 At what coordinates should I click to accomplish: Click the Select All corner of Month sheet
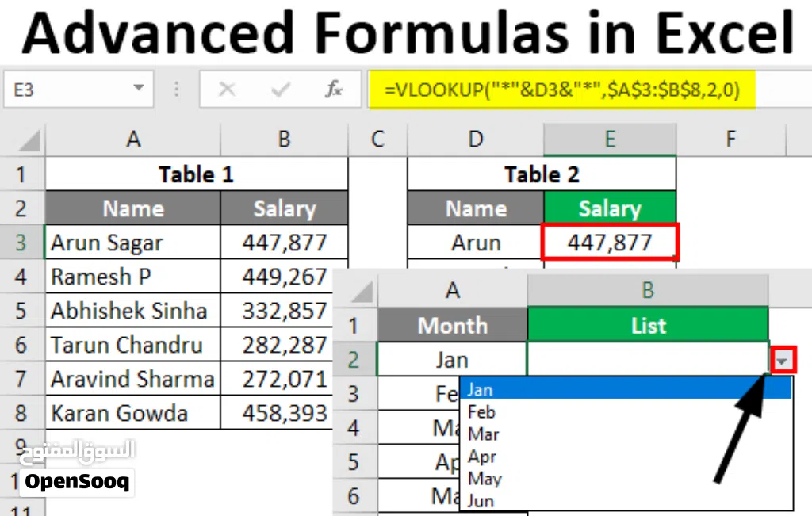click(x=362, y=292)
